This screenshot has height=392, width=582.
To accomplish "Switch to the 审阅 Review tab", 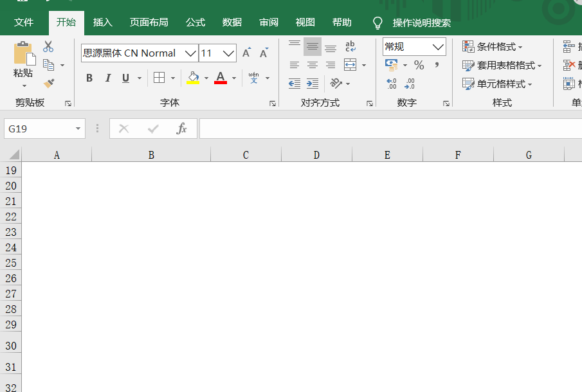I will [269, 22].
